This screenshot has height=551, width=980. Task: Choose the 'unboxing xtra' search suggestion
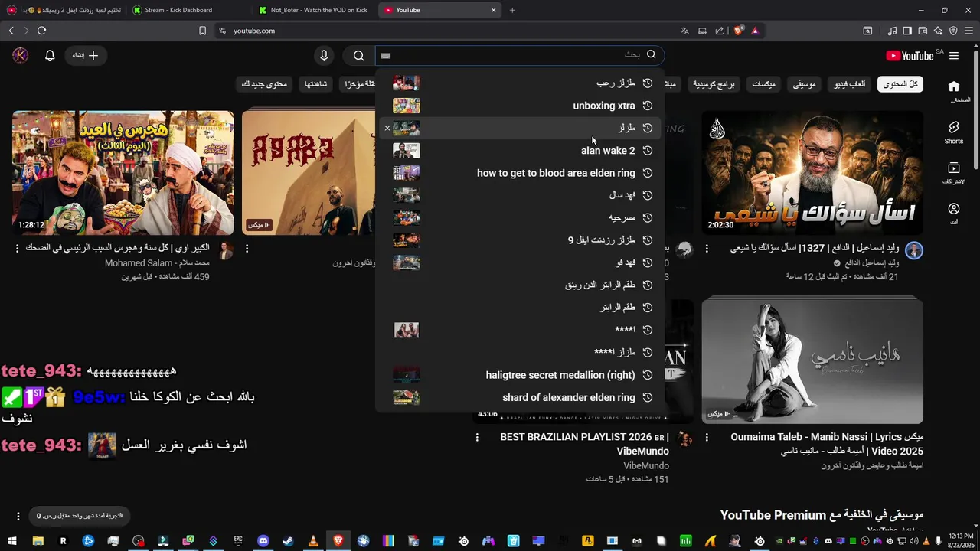click(x=521, y=106)
